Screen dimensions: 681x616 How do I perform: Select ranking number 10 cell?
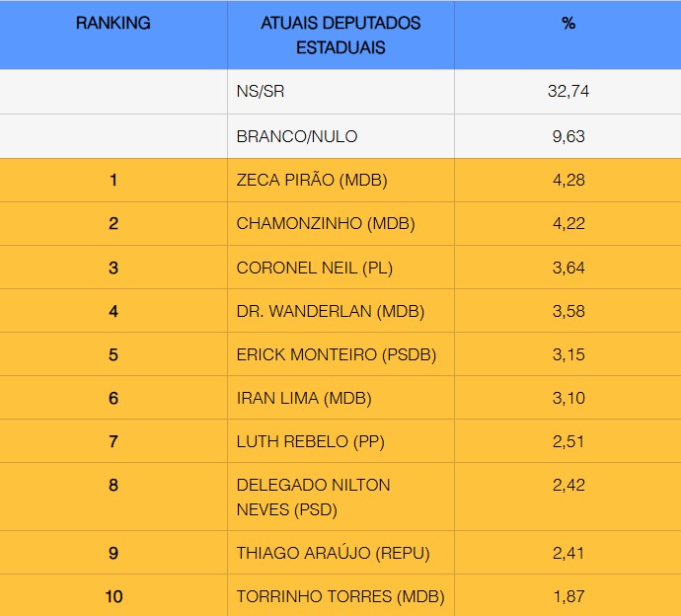tap(113, 596)
